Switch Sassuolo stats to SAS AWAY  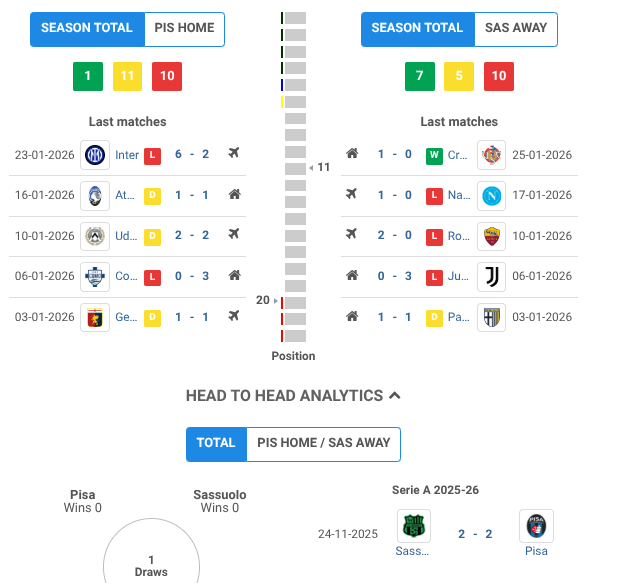[x=515, y=29]
